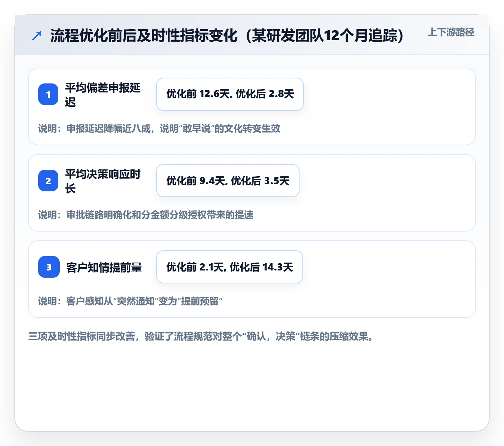Click the blue arrow icon beside the title

tap(37, 36)
